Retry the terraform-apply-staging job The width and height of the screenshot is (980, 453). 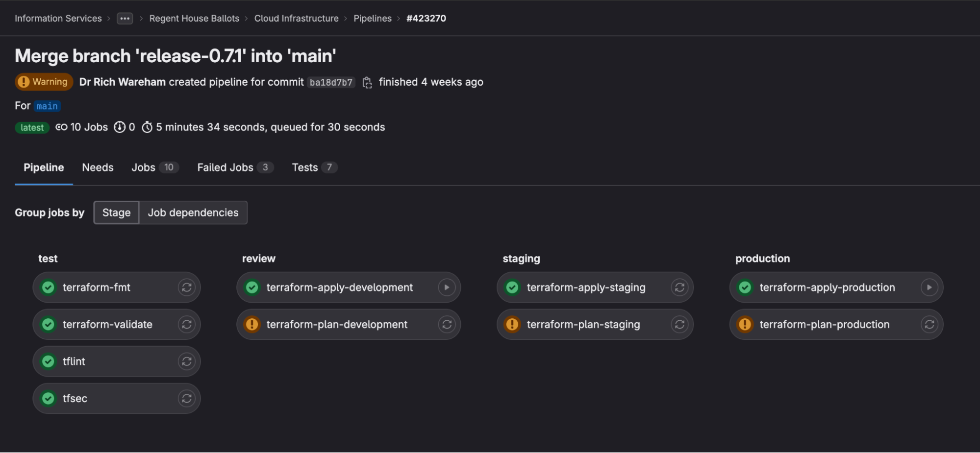click(x=679, y=287)
